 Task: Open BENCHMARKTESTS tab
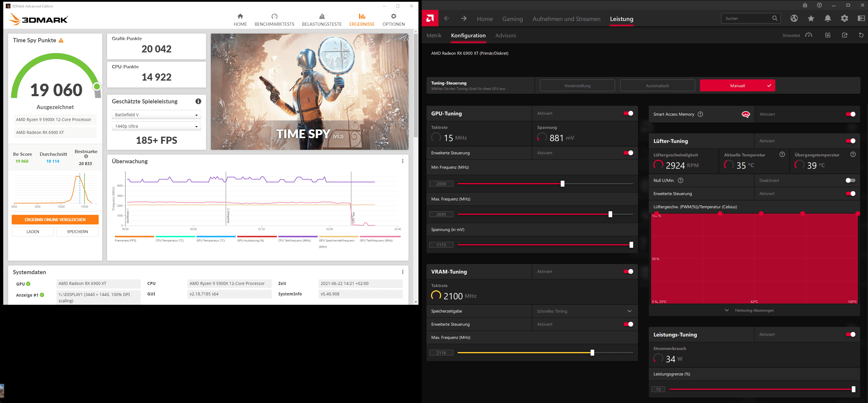(x=274, y=20)
